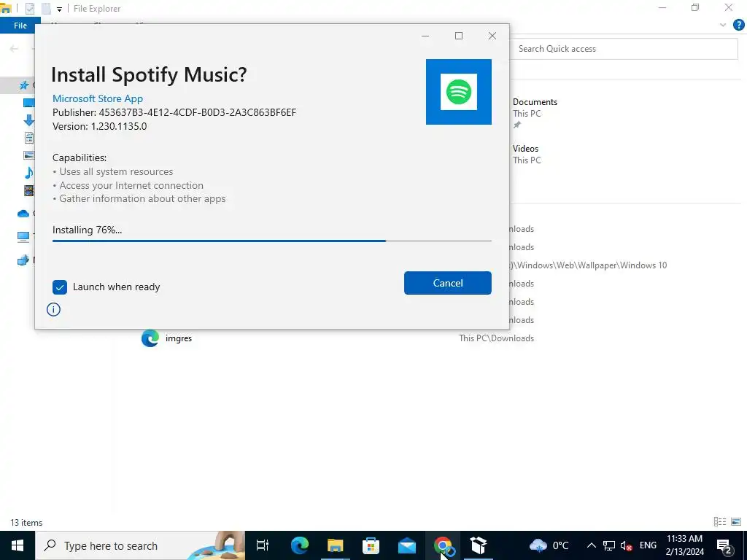The image size is (747, 560).
Task: Open Mail app from the taskbar
Action: tap(407, 545)
